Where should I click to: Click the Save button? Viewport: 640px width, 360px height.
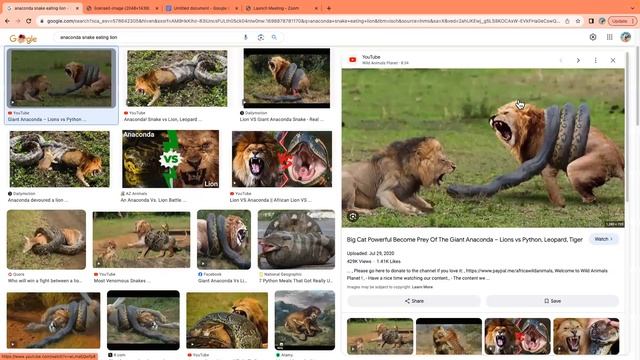[x=553, y=301]
